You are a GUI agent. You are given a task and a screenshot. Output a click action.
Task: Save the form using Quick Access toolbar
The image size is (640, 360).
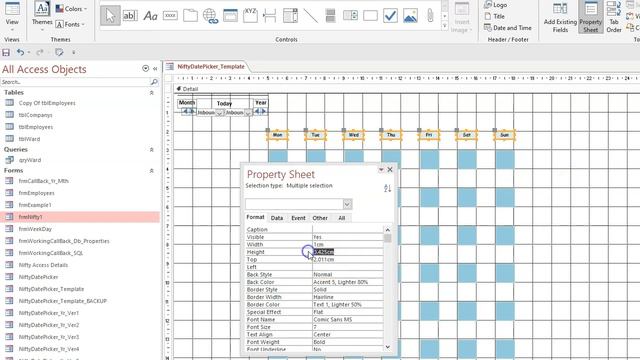(x=6, y=52)
